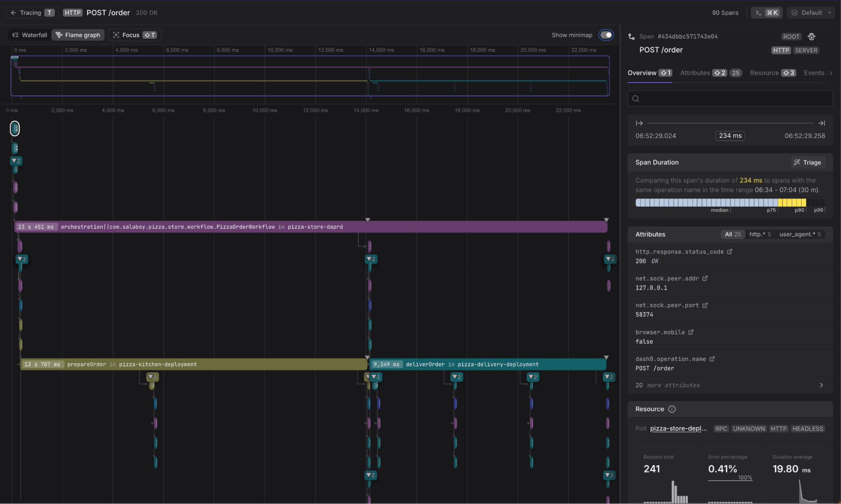Screen dimensions: 841x504
Task: Switch to the Attributes tab
Action: (695, 73)
